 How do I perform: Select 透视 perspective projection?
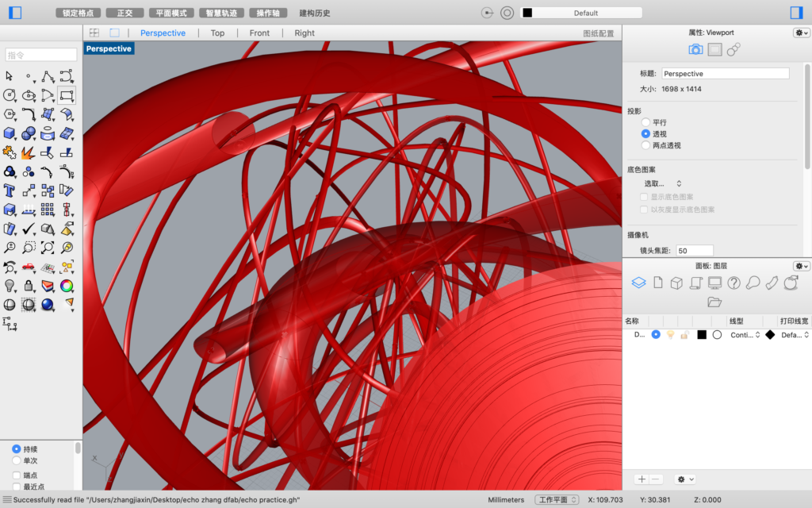coord(645,133)
